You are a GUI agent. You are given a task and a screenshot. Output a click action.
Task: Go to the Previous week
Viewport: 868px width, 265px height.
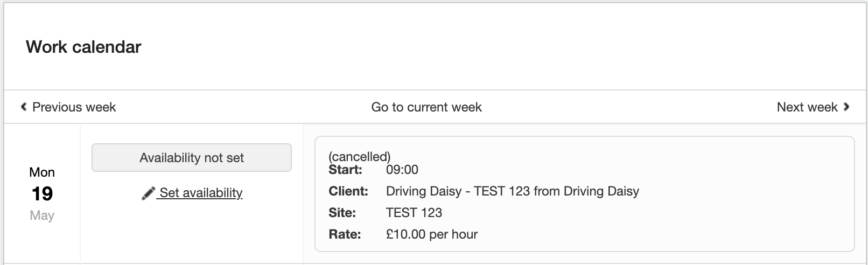point(74,107)
